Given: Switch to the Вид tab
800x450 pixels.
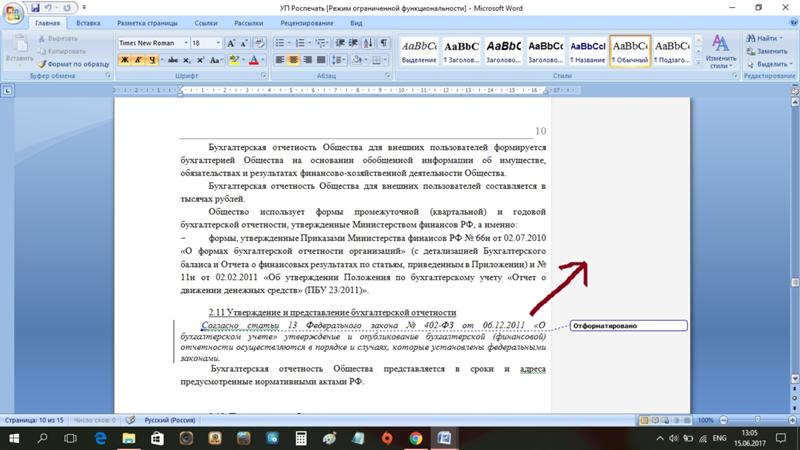Looking at the screenshot, I should point(356,23).
